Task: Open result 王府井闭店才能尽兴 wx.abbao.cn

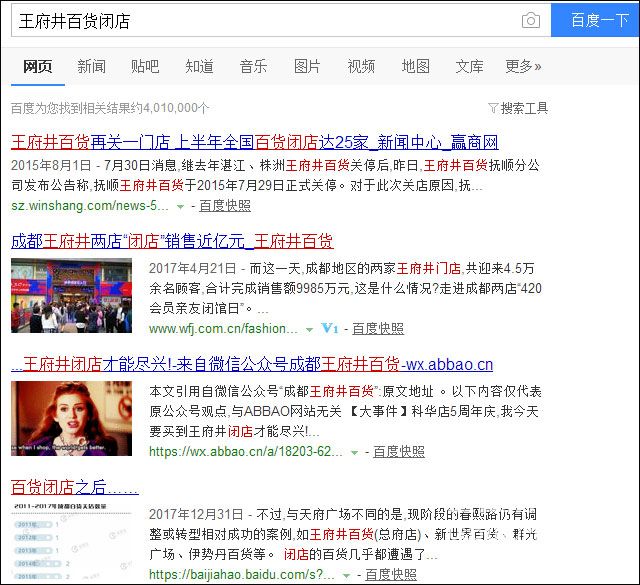Action: (252, 364)
